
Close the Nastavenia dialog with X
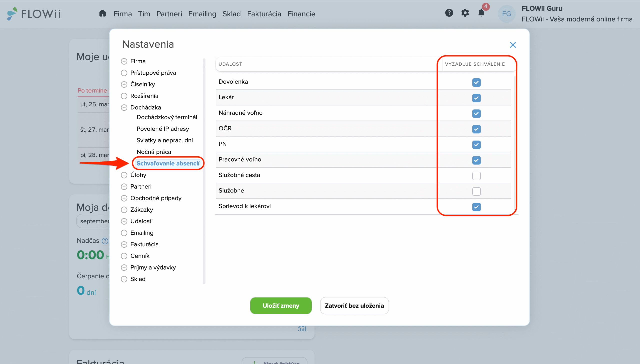pyautogui.click(x=513, y=45)
